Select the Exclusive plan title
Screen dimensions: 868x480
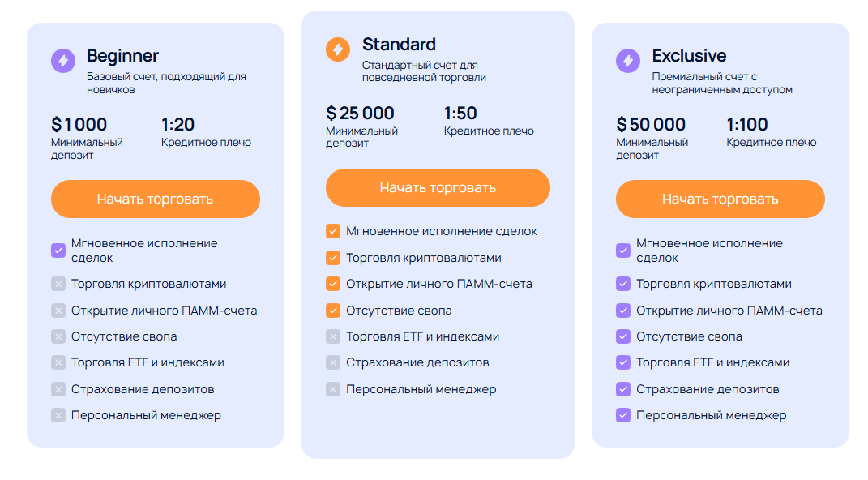(x=689, y=56)
